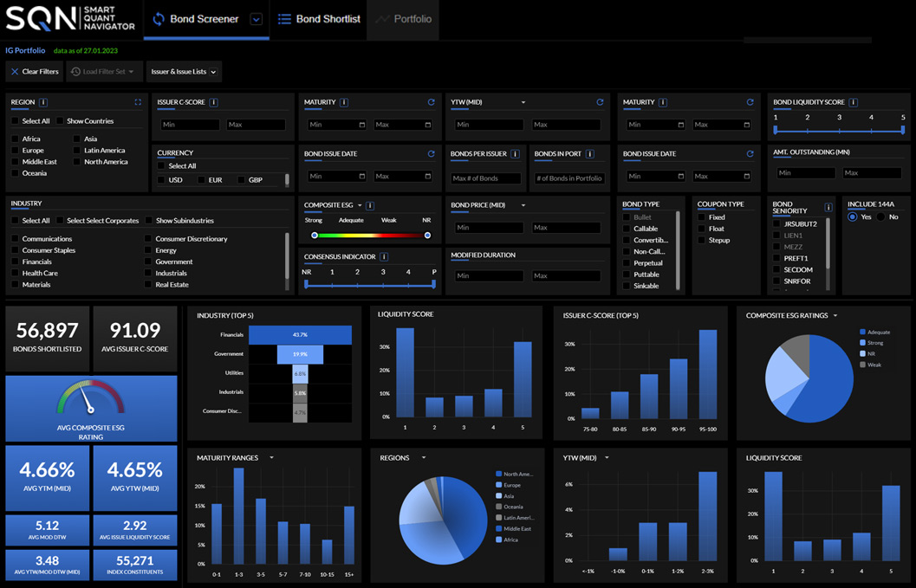Image resolution: width=916 pixels, height=588 pixels.
Task: Open the Portfolio tab
Action: pos(404,19)
